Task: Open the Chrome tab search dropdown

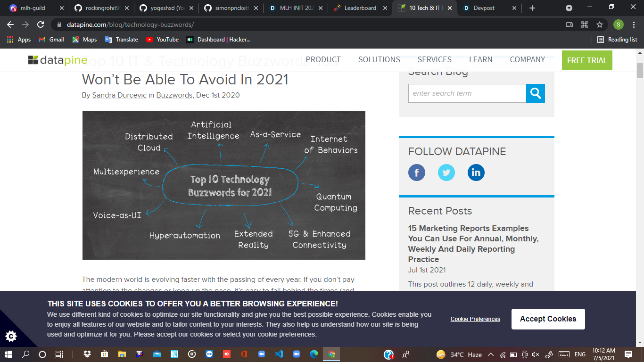Action: (569, 8)
